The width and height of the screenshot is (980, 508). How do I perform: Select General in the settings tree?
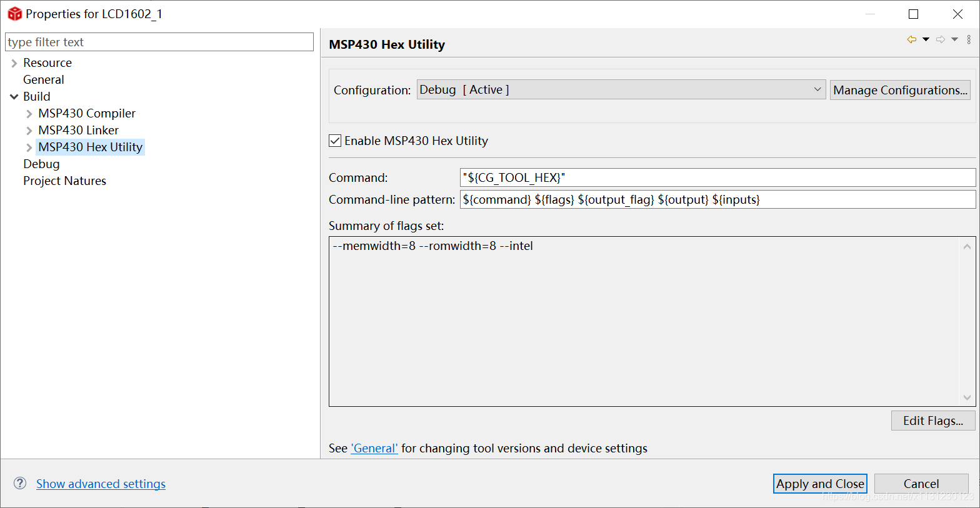[x=44, y=79]
